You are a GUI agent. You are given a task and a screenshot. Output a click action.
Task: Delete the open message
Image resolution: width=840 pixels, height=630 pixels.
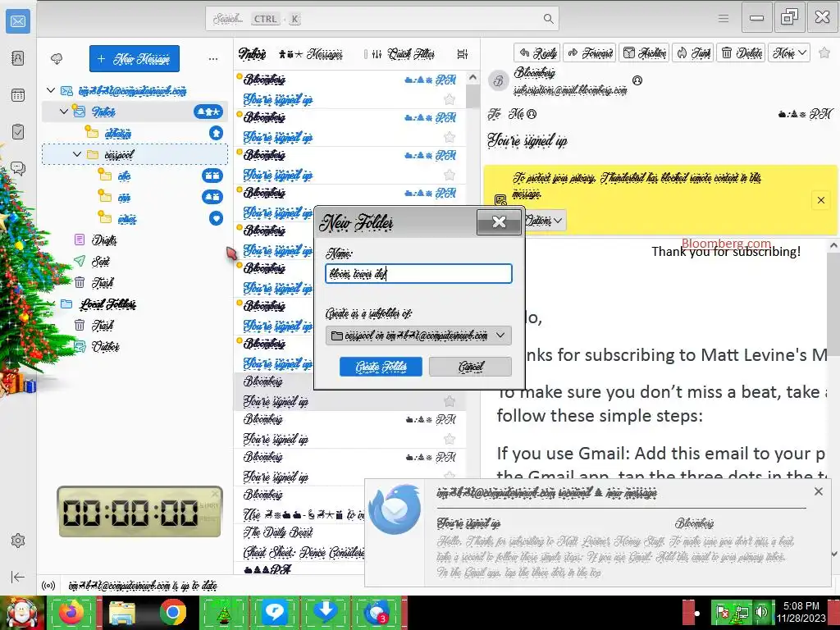(742, 52)
